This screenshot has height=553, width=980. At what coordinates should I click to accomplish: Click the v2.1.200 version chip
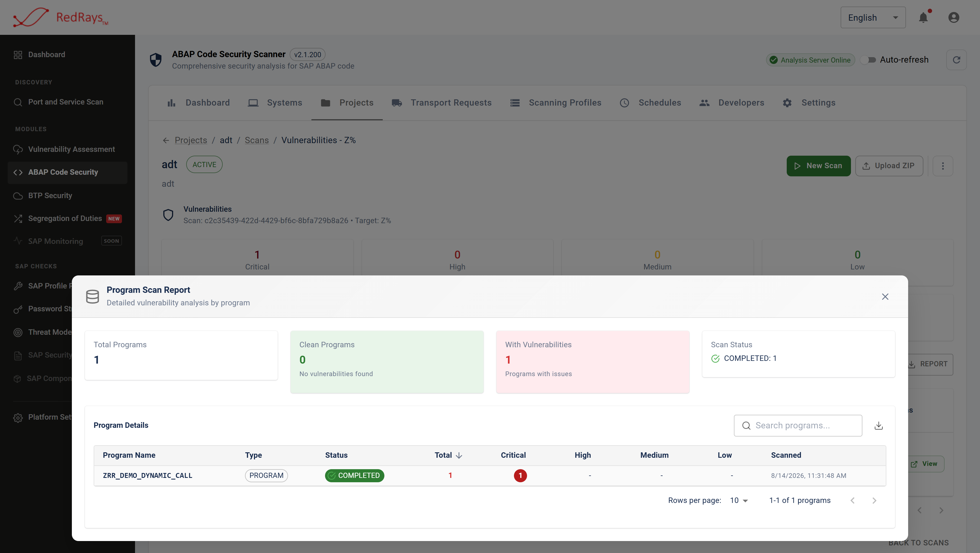coord(307,55)
